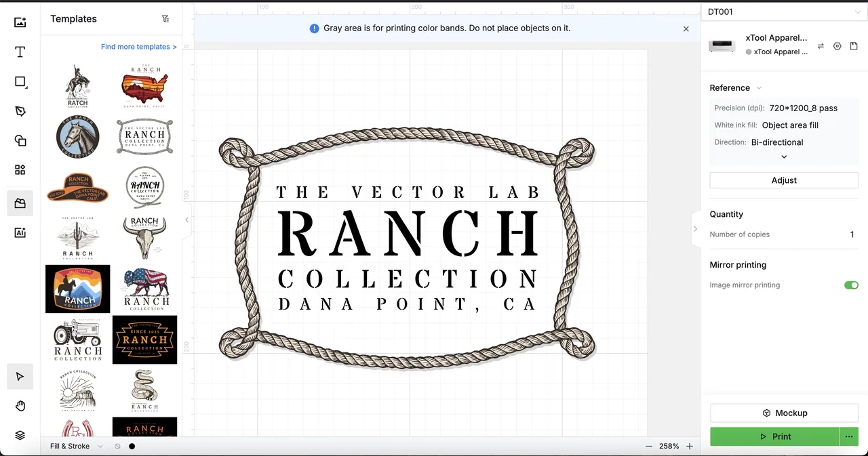Open the Layers panel icon

click(x=20, y=435)
